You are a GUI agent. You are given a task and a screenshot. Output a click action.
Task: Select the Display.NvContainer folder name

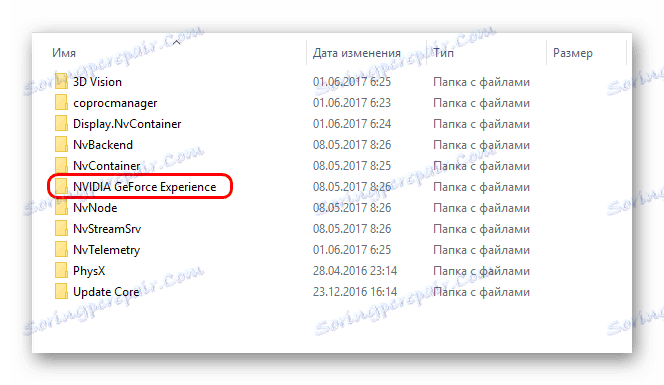[127, 124]
